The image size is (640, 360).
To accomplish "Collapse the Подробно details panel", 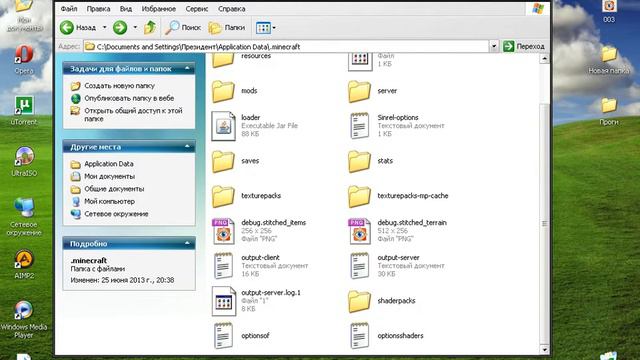I will pos(187,243).
